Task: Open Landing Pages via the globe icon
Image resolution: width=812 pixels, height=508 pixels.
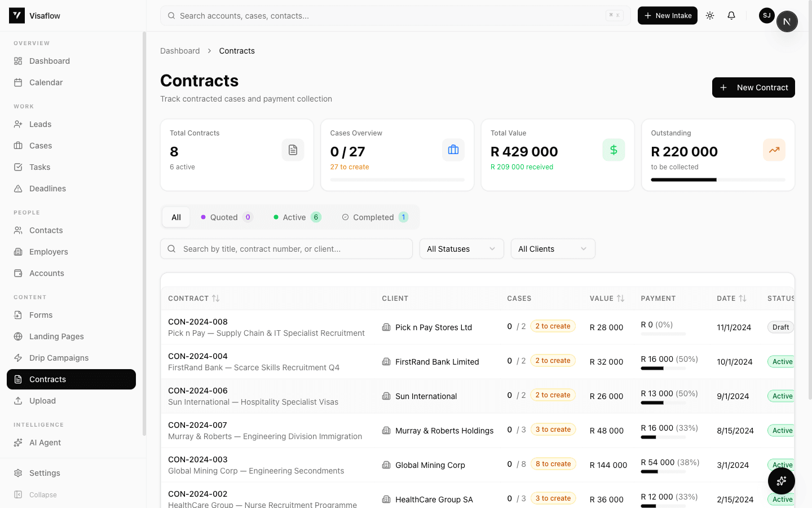Action: point(18,336)
